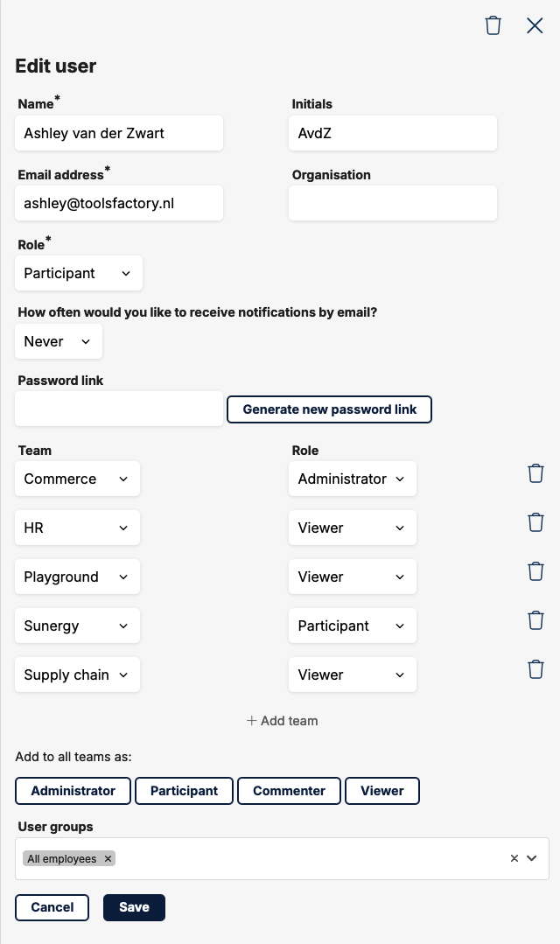Viewport: 560px width, 944px height.
Task: Expand the User groups dropdown chevron
Action: click(532, 858)
